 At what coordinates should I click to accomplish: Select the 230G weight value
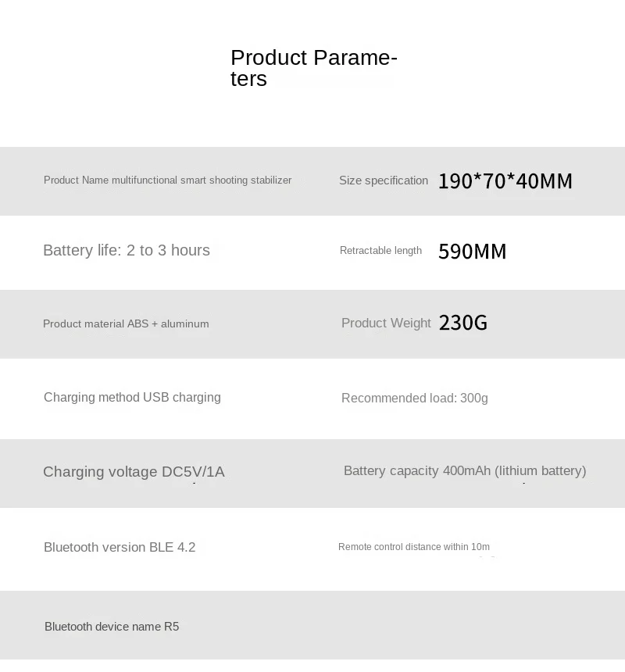point(463,323)
